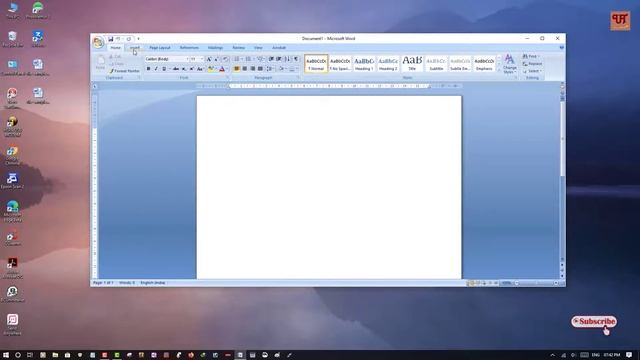
Task: Click Increase Indent icon
Action: [x=279, y=59]
